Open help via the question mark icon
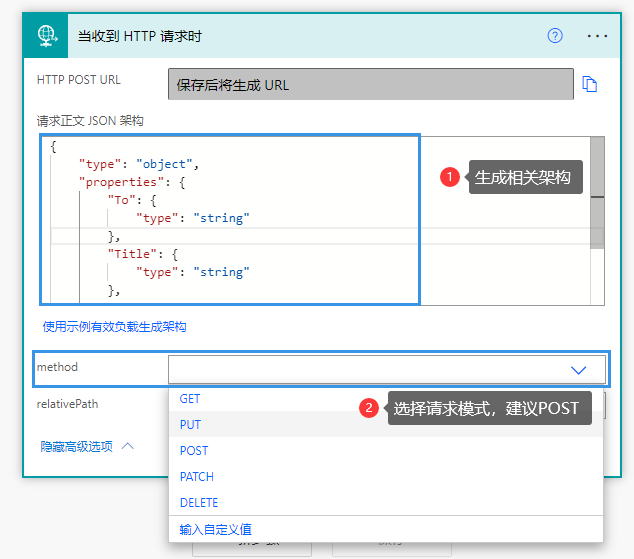 coord(555,36)
